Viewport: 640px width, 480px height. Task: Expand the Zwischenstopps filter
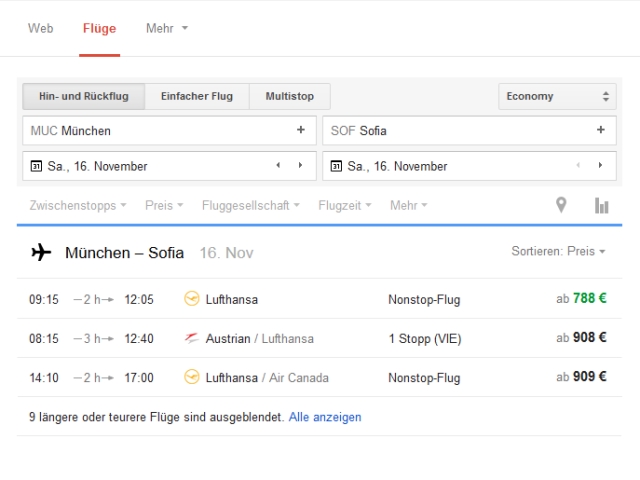click(x=78, y=205)
